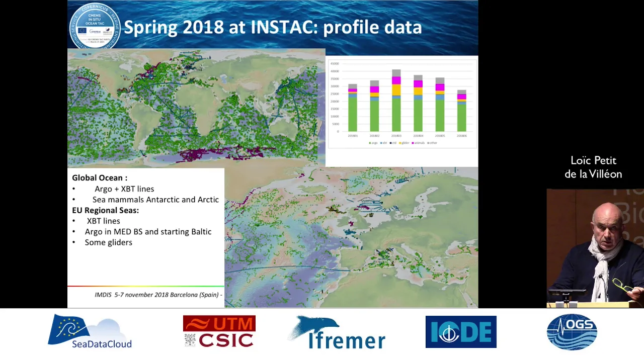Click the '201803' x-axis label
The image size is (644, 362).
tap(396, 136)
